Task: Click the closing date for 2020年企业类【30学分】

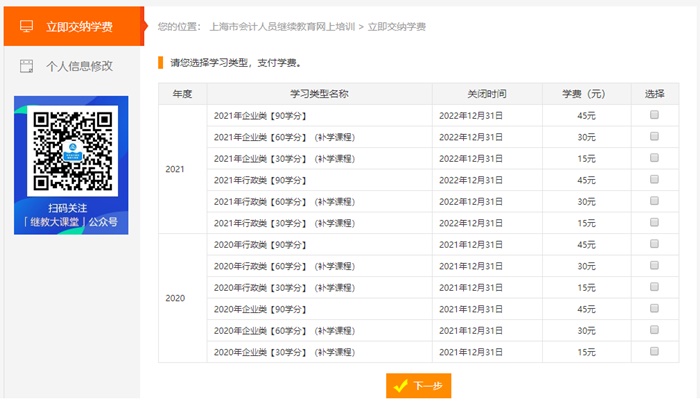Action: click(x=471, y=352)
